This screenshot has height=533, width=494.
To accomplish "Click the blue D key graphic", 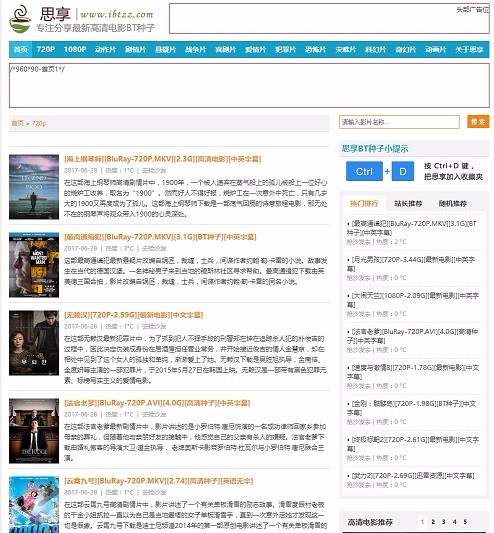I will coord(403,171).
